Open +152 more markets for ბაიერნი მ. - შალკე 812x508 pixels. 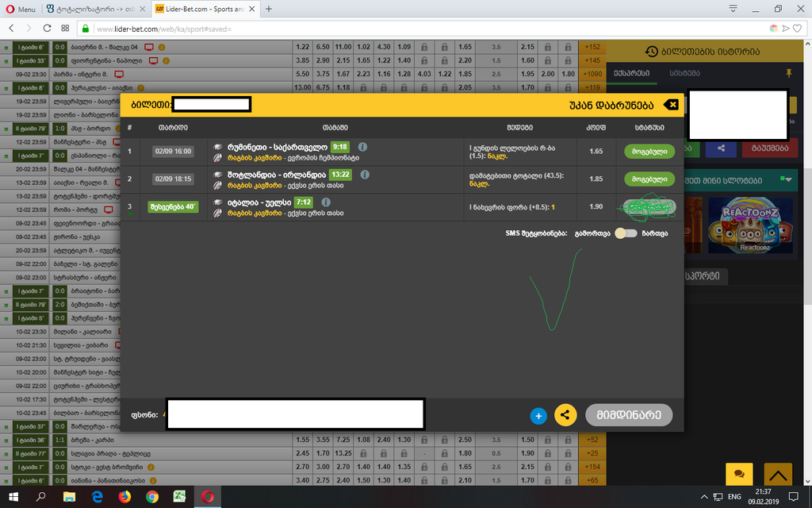pyautogui.click(x=592, y=47)
